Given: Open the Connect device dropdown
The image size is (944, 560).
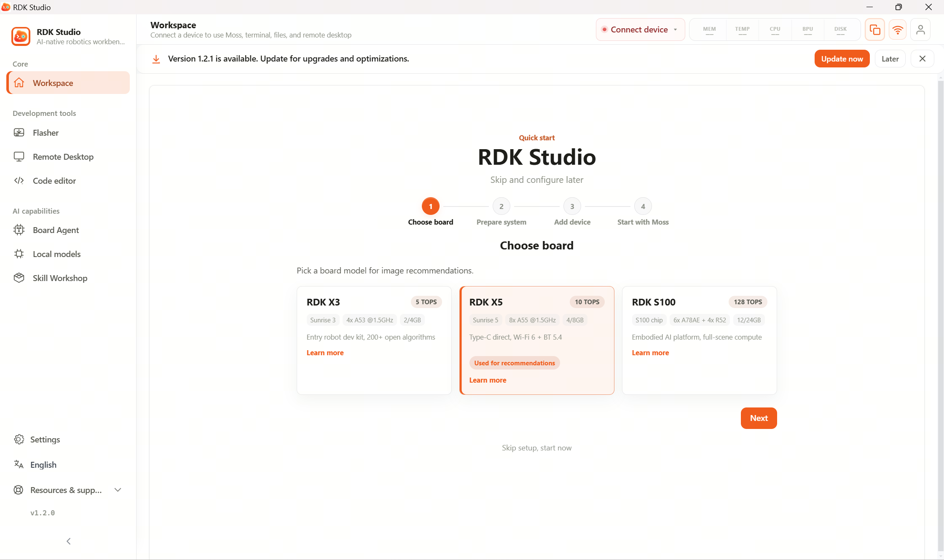Looking at the screenshot, I should 640,29.
